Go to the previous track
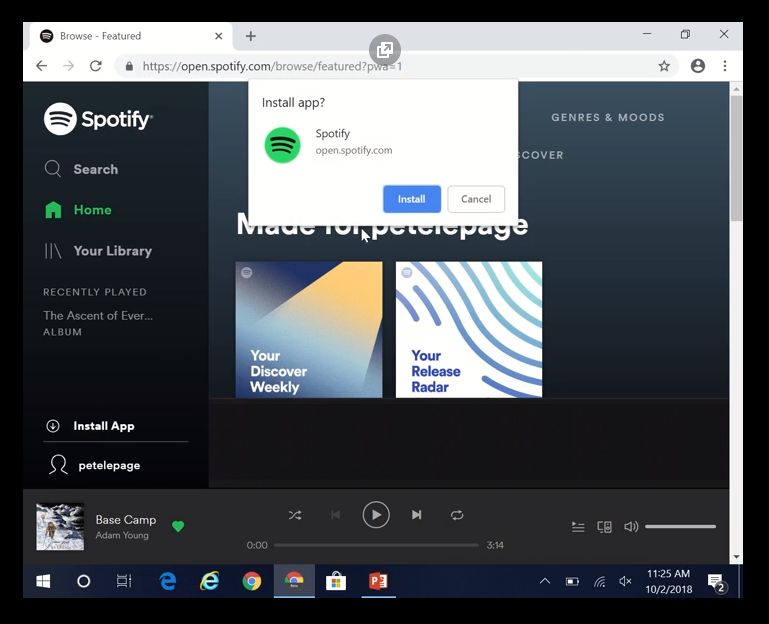769x624 pixels. click(x=335, y=515)
